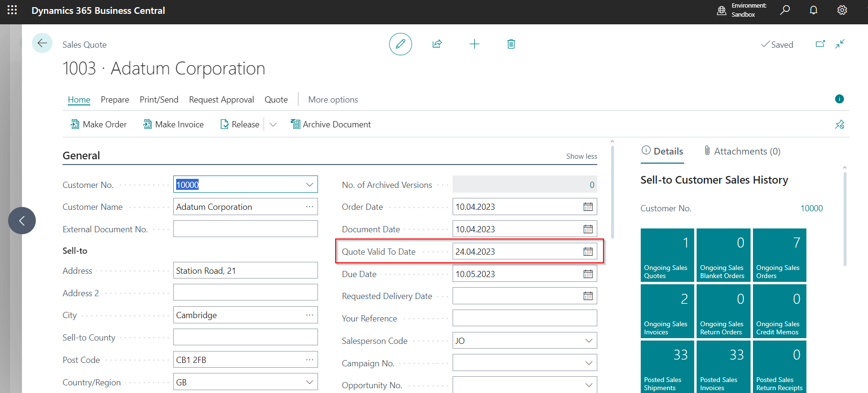Open the Order Date calendar picker

[x=588, y=207]
